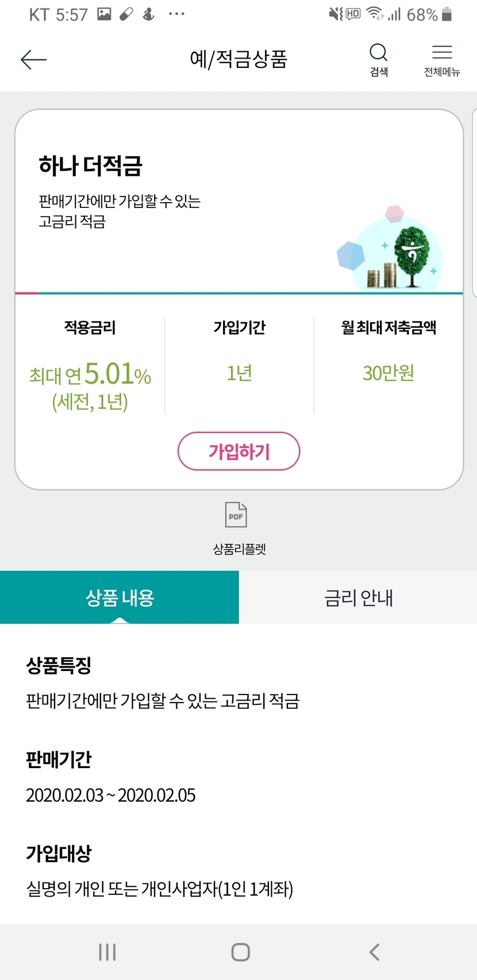The image size is (477, 980).
Task: Tap the 30만원 monthly savings limit
Action: click(388, 373)
